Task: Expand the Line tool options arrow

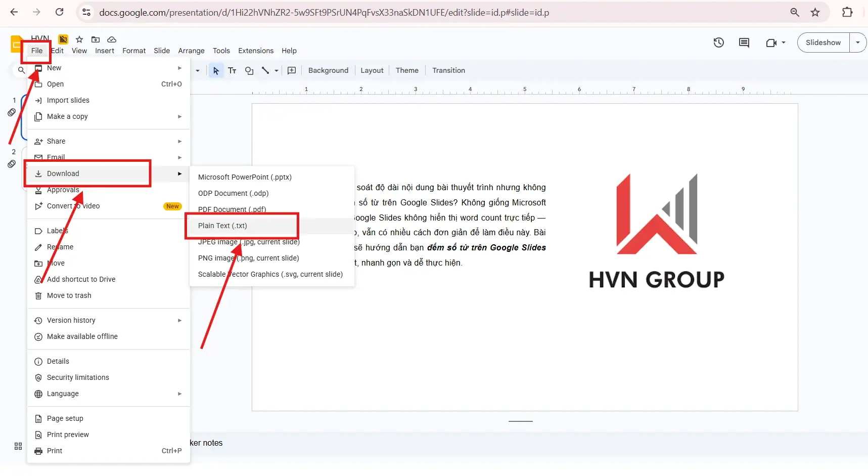Action: [x=276, y=70]
